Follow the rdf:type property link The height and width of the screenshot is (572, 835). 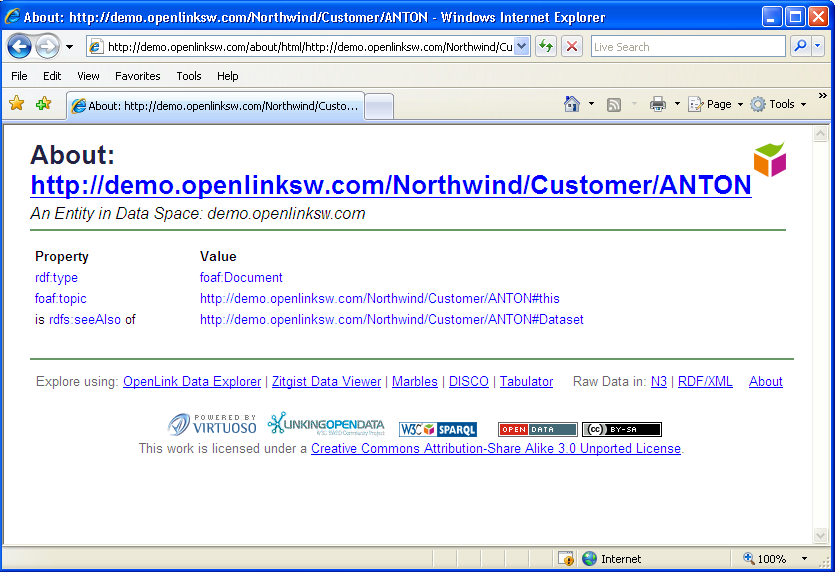point(56,277)
